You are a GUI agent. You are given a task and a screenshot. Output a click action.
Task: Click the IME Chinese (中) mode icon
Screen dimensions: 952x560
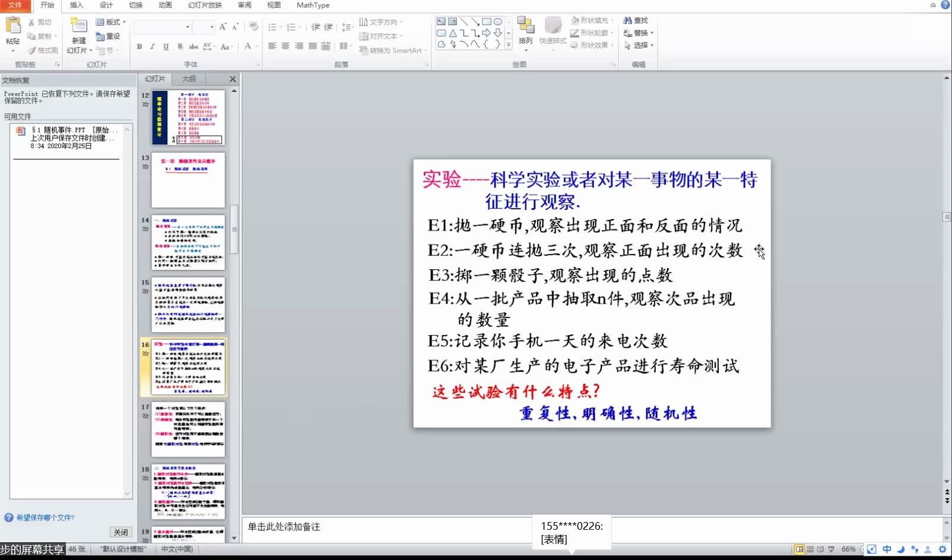pyautogui.click(x=887, y=549)
